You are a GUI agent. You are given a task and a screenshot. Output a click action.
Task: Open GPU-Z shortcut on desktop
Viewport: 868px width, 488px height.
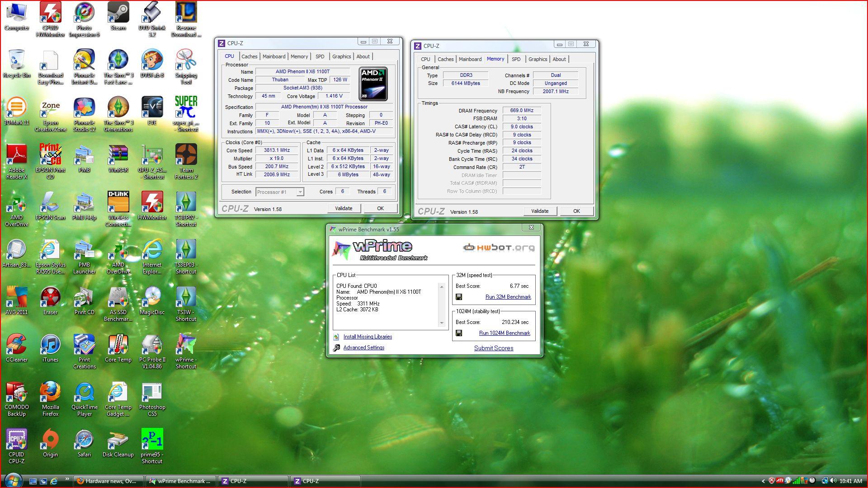[x=152, y=161]
